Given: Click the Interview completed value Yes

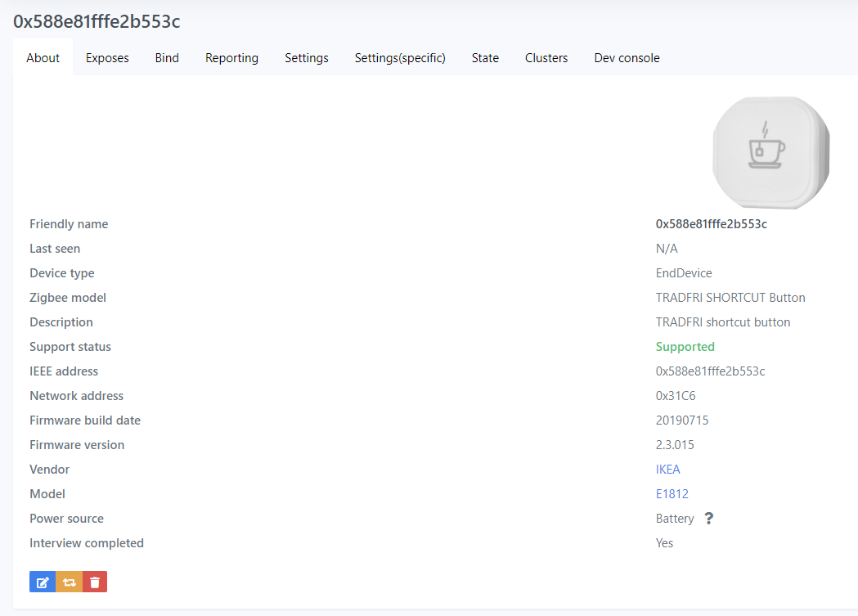Looking at the screenshot, I should tap(664, 542).
